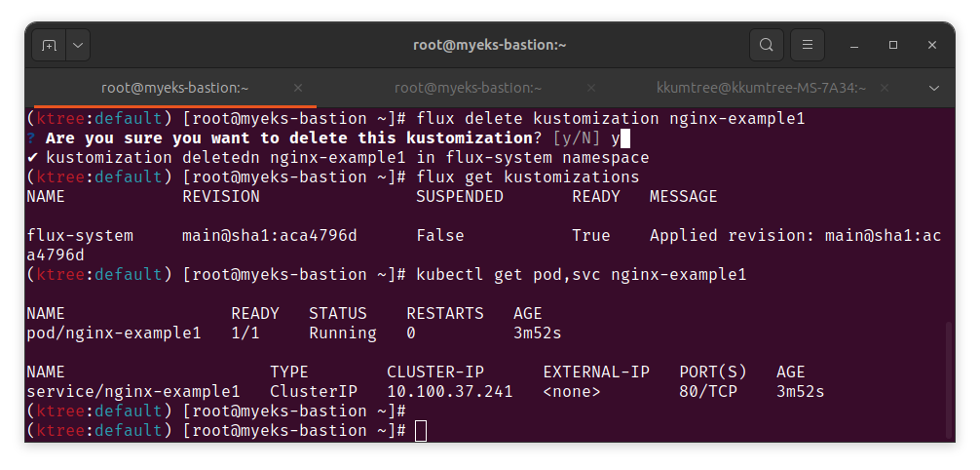
Task: Open the hamburger main menu
Action: point(808,45)
